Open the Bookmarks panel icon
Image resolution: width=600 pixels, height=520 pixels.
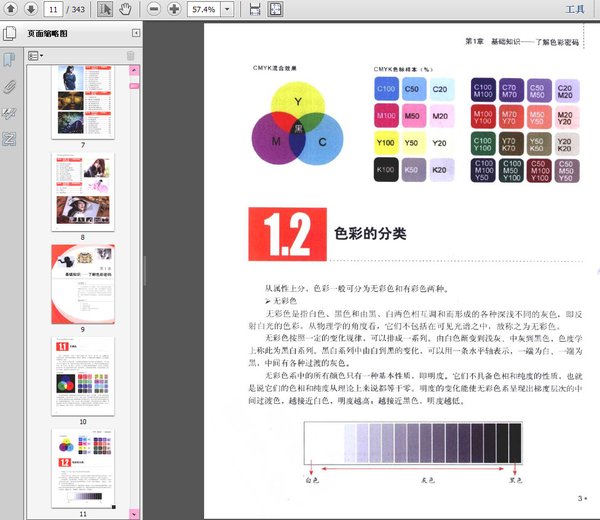click(9, 60)
